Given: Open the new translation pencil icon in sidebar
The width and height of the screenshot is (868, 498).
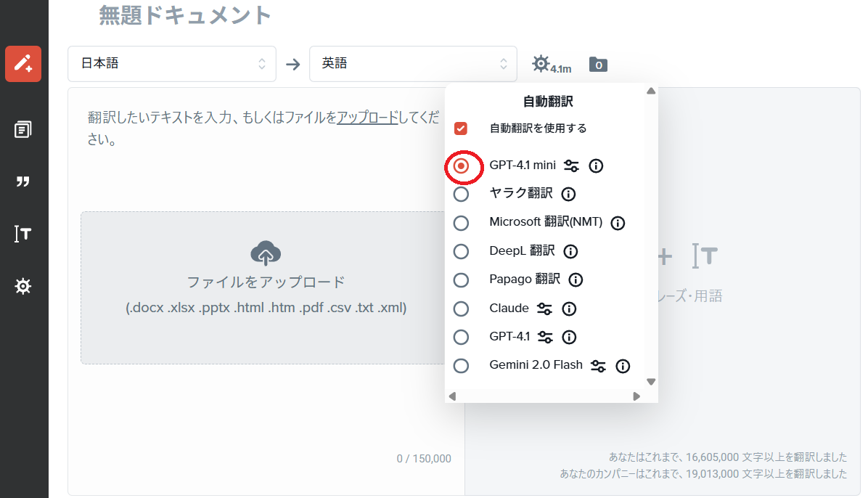Looking at the screenshot, I should click(23, 64).
